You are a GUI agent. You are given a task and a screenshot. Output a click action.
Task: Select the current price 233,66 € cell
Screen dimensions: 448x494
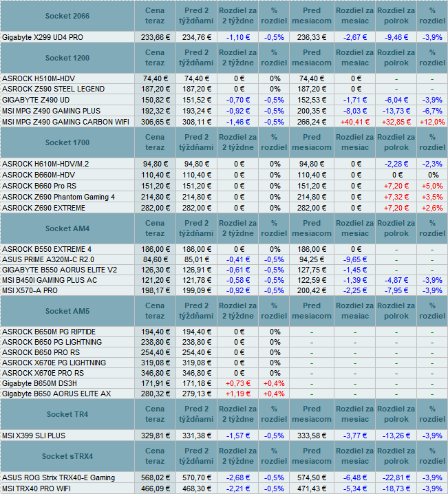tap(156, 37)
